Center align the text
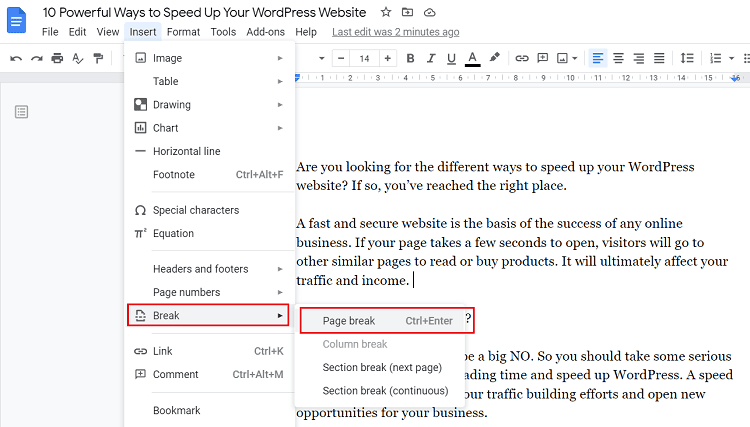Screen dimensions: 750x427 pyautogui.click(x=618, y=58)
